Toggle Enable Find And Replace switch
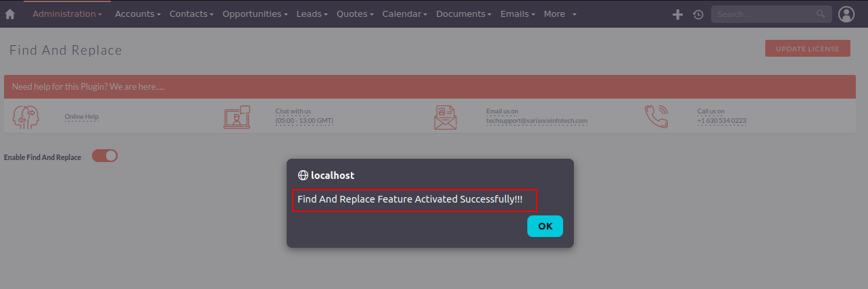 pos(105,156)
